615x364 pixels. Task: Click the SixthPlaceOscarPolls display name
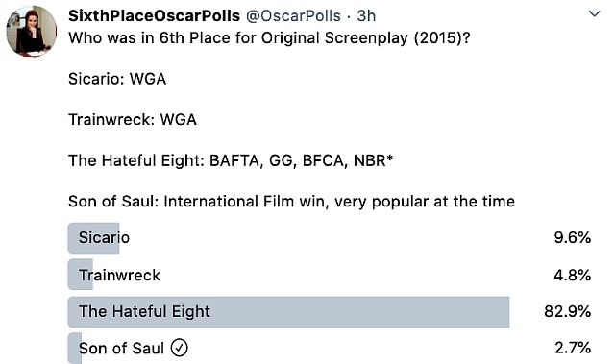pyautogui.click(x=154, y=15)
